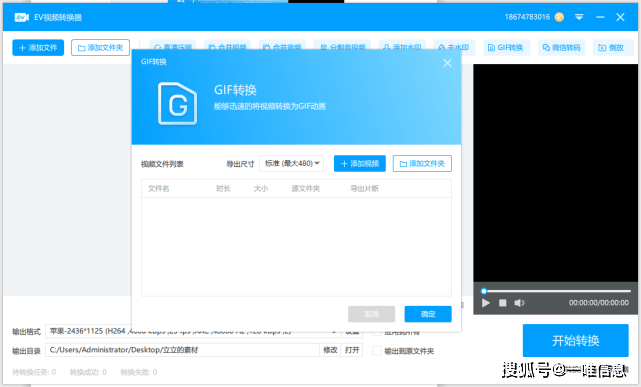Screen dimensions: 641x387
Task: Click 添加文件夹 button in GIF dialog
Action: (x=422, y=163)
